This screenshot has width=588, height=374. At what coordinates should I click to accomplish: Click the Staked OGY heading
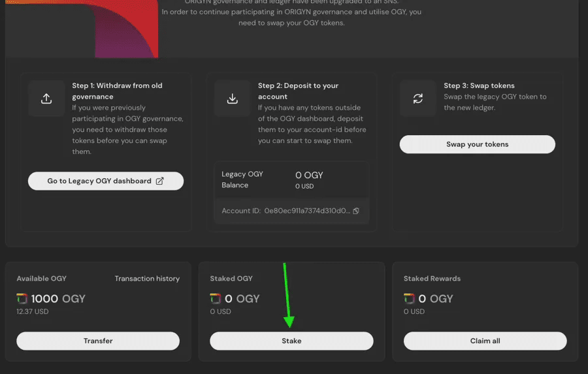[231, 279]
